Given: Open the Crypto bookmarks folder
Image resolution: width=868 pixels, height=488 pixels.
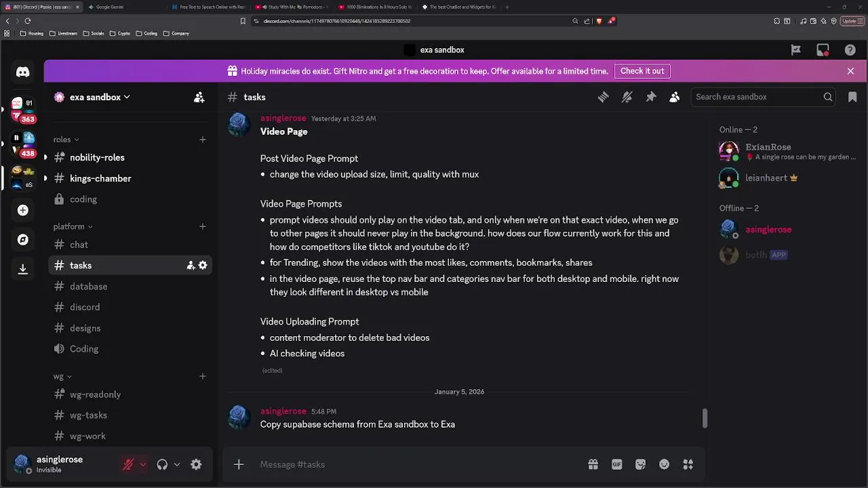Looking at the screenshot, I should click(119, 33).
